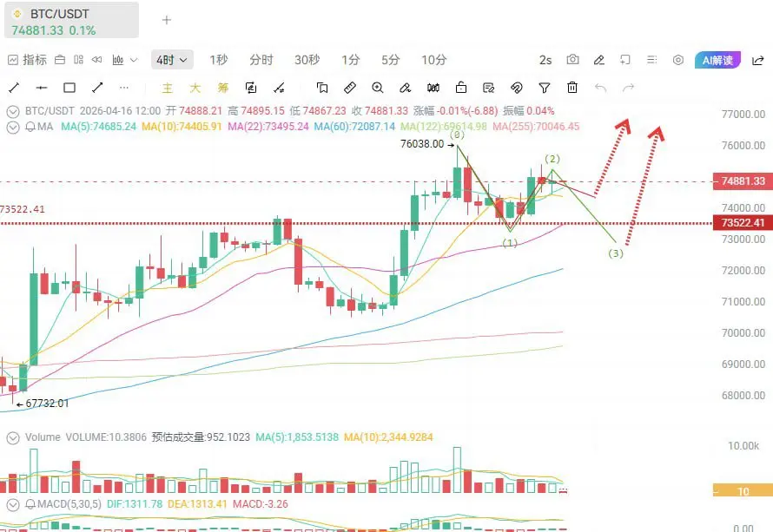Toggle the drawing lock icon
Viewport: 773px width, 532px height.
click(x=461, y=87)
